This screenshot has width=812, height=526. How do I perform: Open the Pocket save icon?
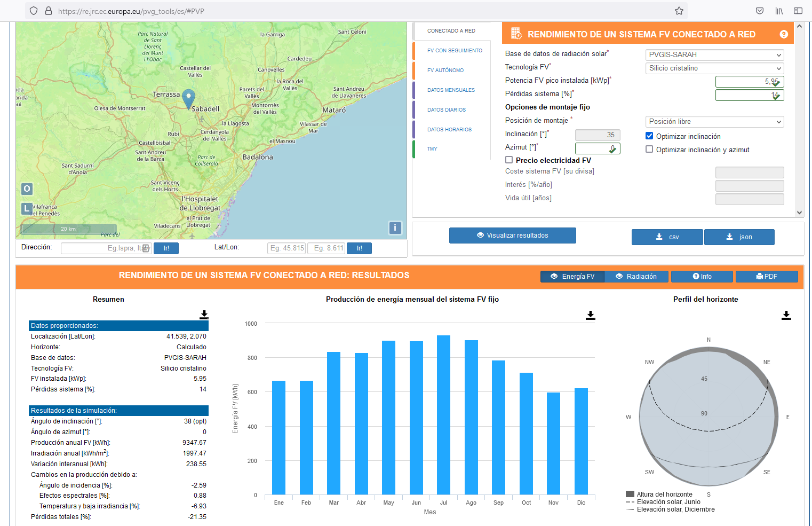[x=760, y=11]
